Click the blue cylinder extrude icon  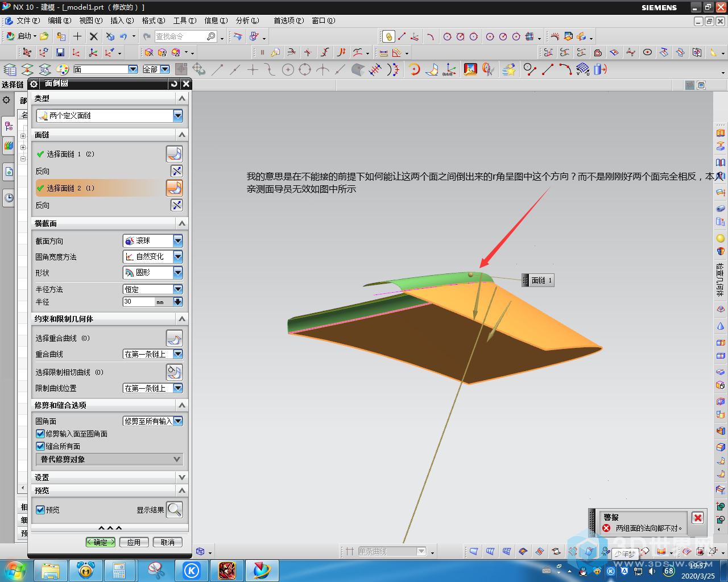point(601,69)
